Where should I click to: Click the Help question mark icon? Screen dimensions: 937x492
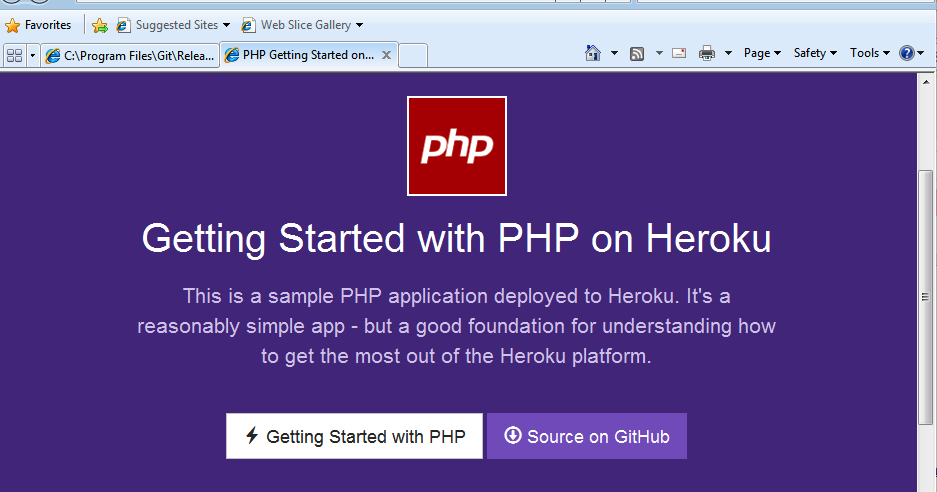(907, 53)
